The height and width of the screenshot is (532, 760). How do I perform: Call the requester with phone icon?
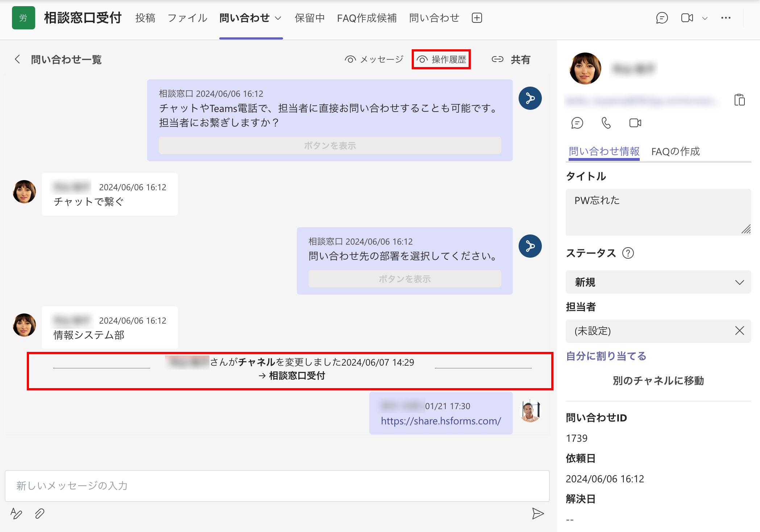606,123
